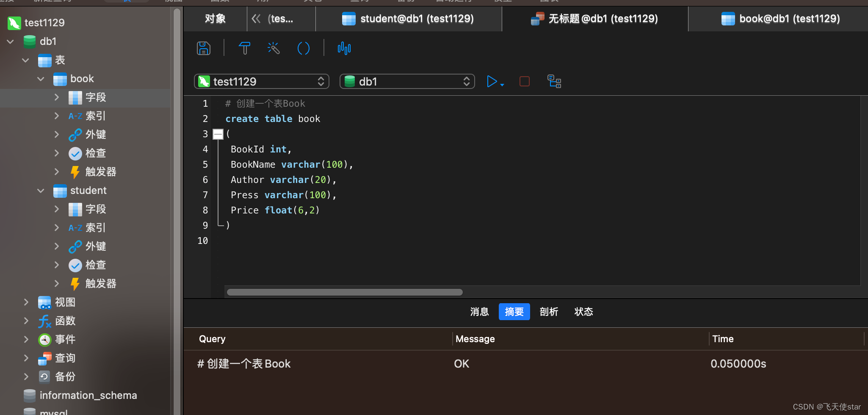
Task: Click the Stop execution square button
Action: 525,81
